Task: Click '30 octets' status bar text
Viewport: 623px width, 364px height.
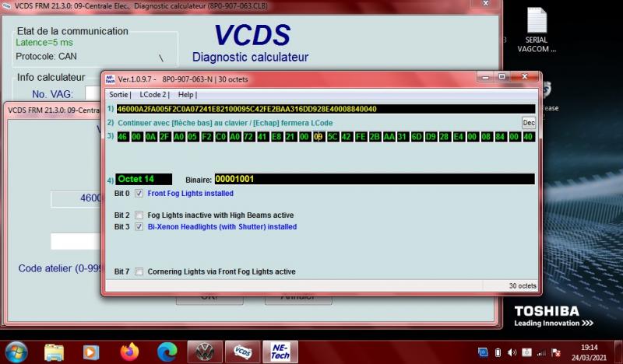Action: click(523, 285)
